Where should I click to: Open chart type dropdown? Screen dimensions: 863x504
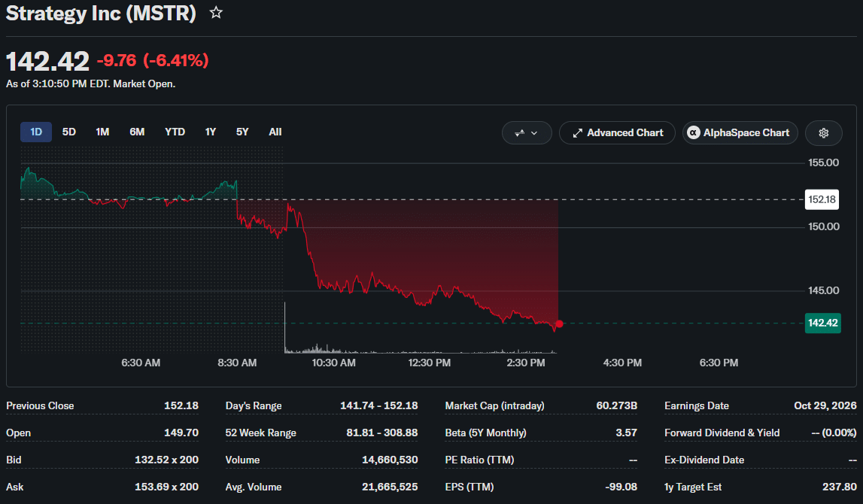tap(527, 133)
